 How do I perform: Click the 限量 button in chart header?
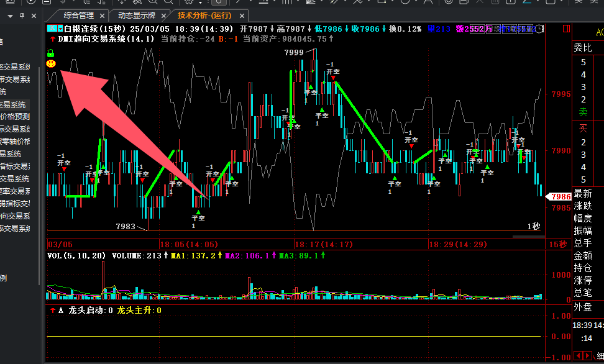[525, 29]
